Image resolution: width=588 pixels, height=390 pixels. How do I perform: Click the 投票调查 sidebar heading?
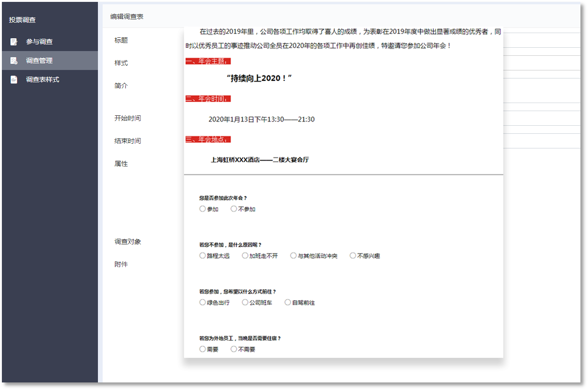coord(22,20)
